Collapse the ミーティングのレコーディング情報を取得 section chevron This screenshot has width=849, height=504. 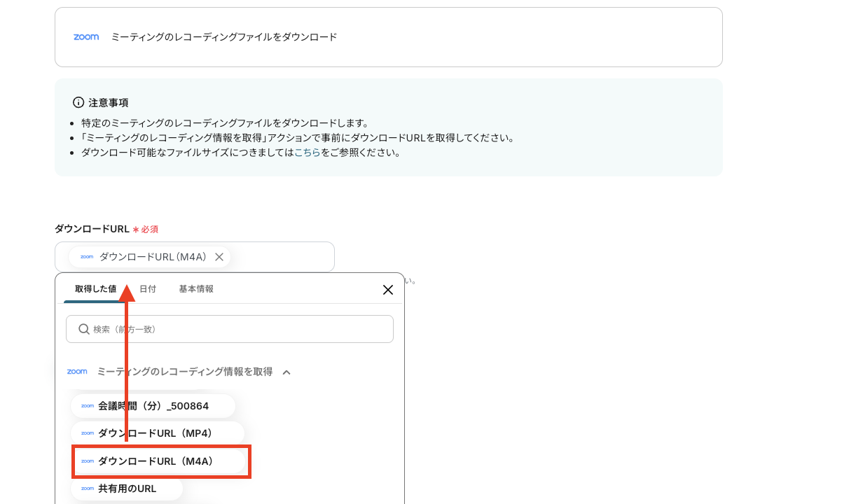coord(287,372)
